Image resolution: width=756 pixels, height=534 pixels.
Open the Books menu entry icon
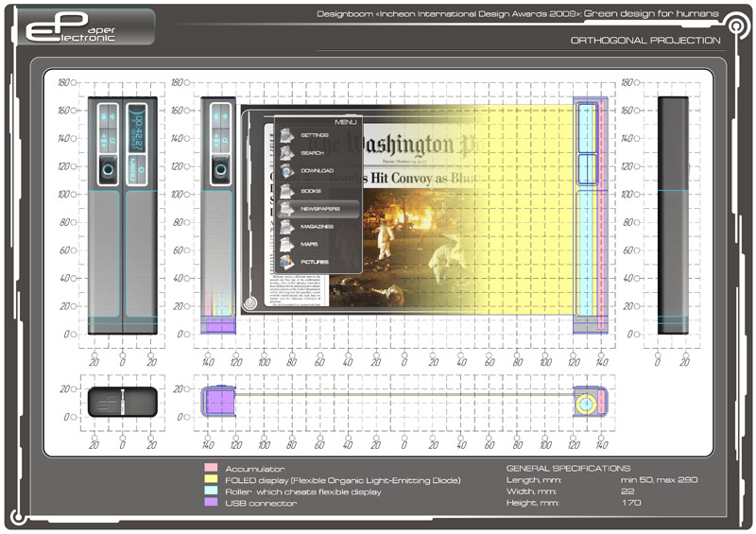287,189
